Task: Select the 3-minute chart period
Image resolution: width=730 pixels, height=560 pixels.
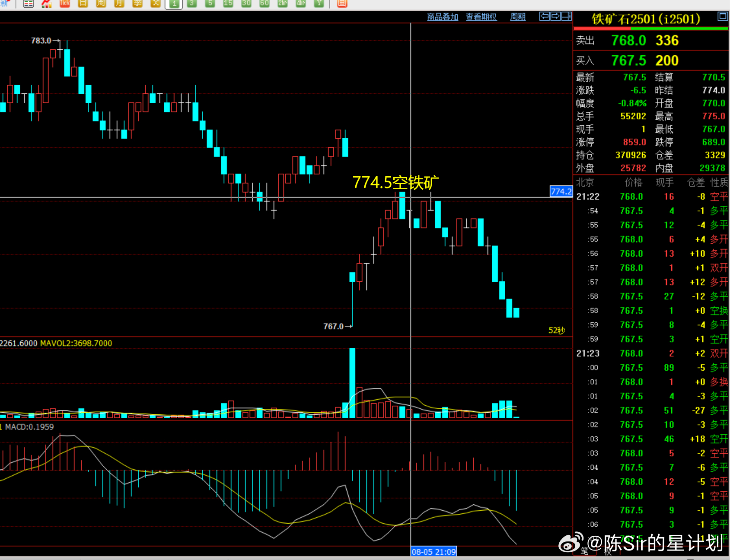Action: (x=192, y=3)
